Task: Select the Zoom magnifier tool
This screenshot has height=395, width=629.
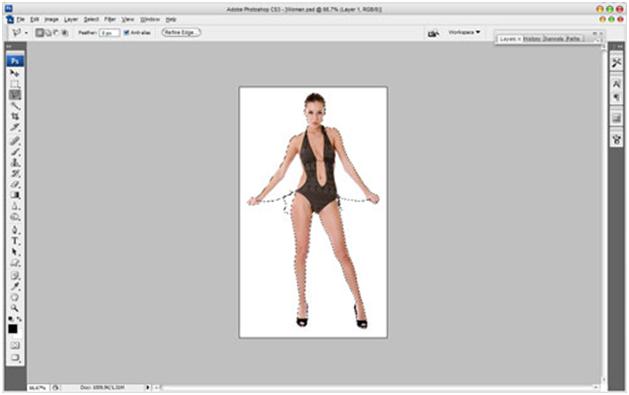Action: point(15,308)
